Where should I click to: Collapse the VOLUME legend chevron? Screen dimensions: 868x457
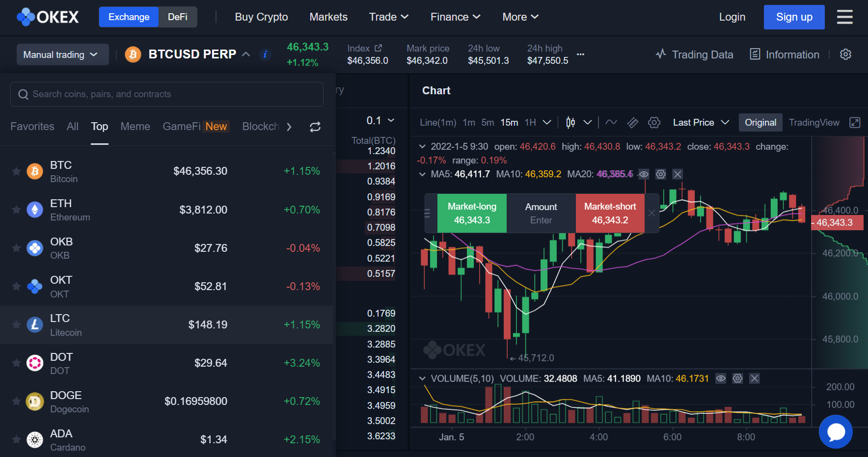(422, 378)
